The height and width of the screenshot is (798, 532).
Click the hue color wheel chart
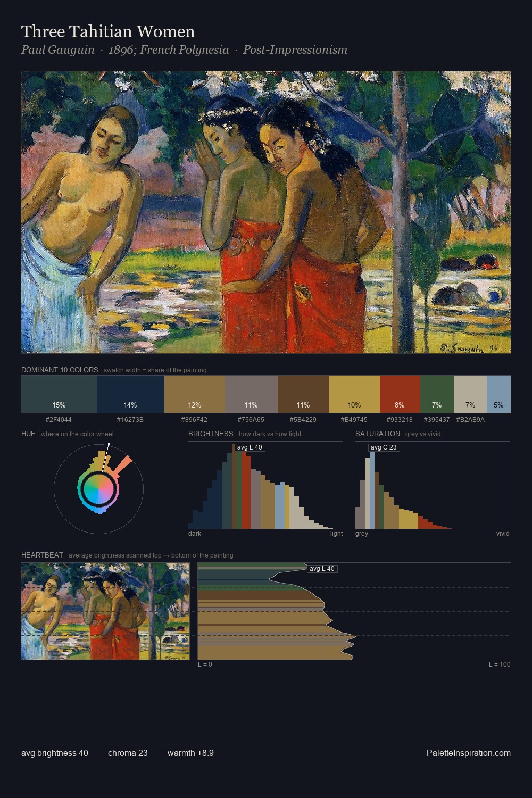(98, 488)
